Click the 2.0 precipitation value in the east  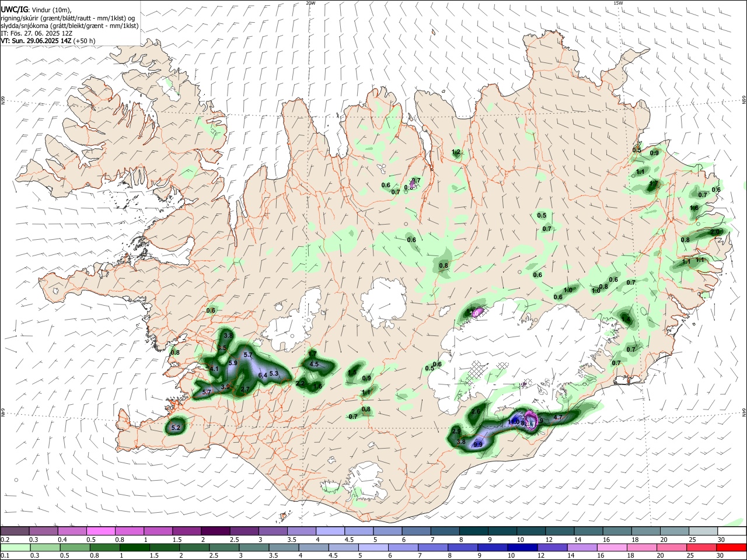(x=715, y=232)
